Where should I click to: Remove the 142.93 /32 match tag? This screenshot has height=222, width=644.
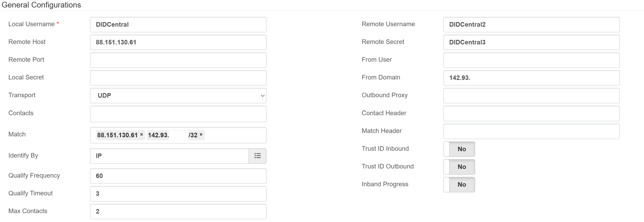pyautogui.click(x=201, y=135)
